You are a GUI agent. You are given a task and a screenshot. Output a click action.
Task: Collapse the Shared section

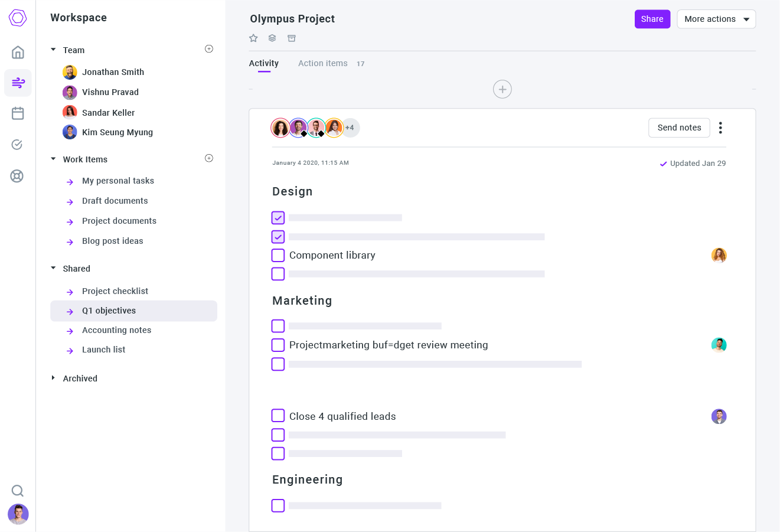54,269
